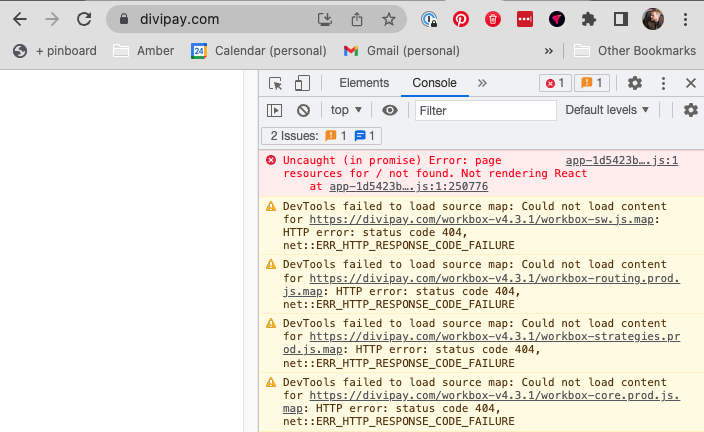
Task: Click the black circle with red arrow extension
Action: coord(557,19)
